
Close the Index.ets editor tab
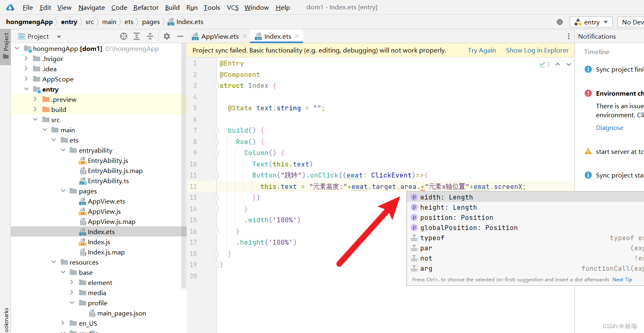point(297,36)
